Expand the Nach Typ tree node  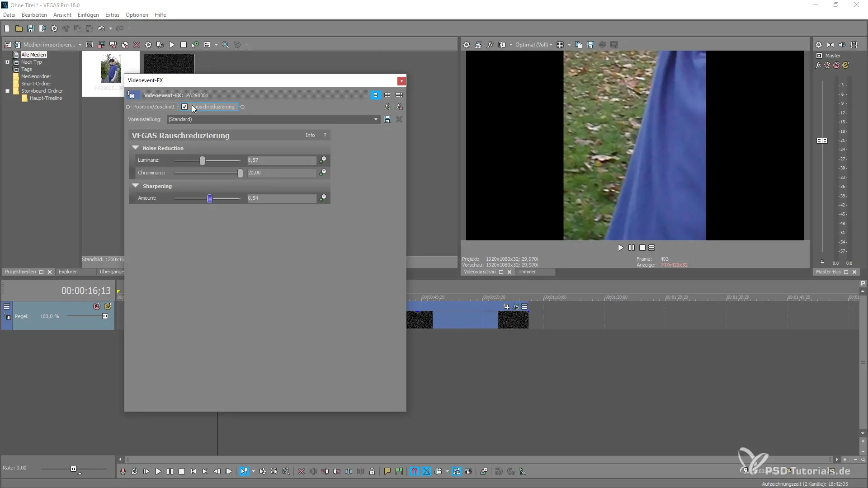coord(7,62)
